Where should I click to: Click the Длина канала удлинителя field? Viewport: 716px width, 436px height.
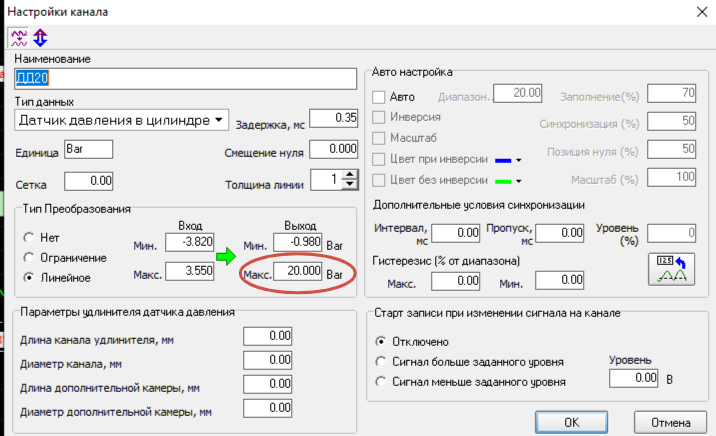(x=268, y=336)
